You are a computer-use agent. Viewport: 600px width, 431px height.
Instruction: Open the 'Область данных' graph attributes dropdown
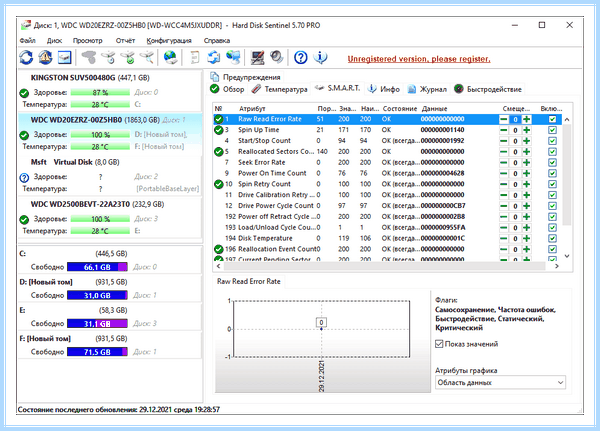(500, 382)
